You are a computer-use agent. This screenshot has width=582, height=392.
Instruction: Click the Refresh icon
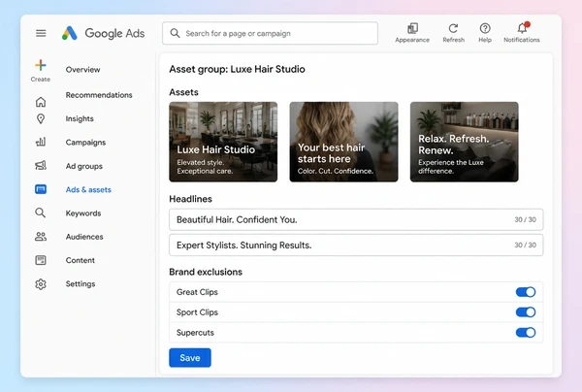453,28
